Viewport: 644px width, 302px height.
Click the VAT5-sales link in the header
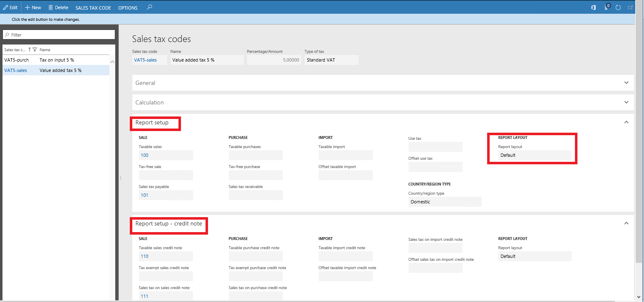146,60
